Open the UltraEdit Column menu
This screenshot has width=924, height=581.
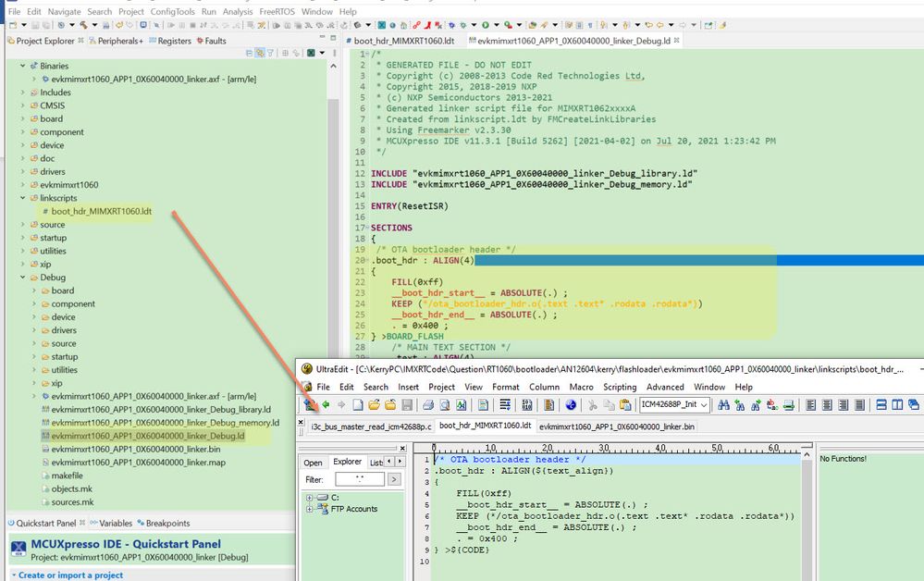pos(544,387)
